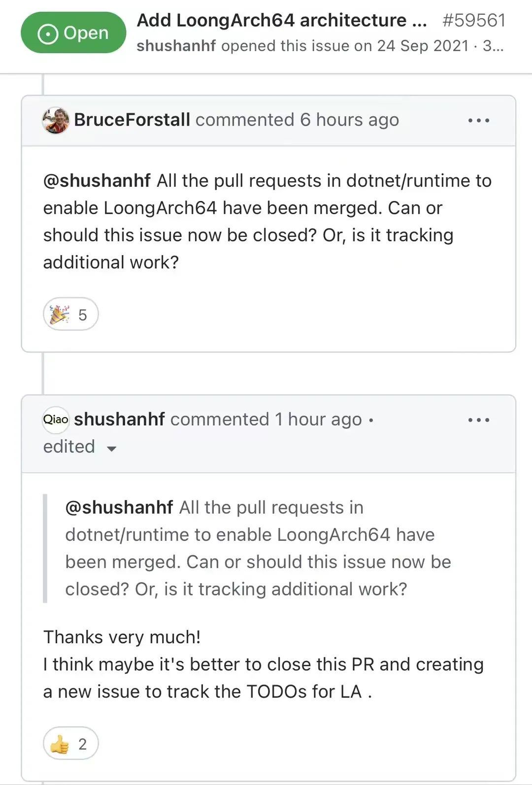
Task: Click @shushanhf mention in quoted text
Action: click(119, 507)
